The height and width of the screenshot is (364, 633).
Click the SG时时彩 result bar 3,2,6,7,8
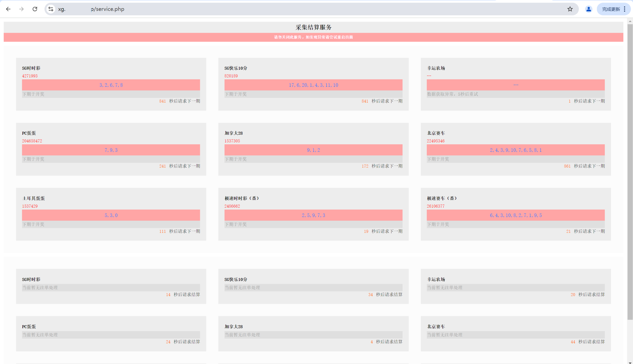pos(111,85)
